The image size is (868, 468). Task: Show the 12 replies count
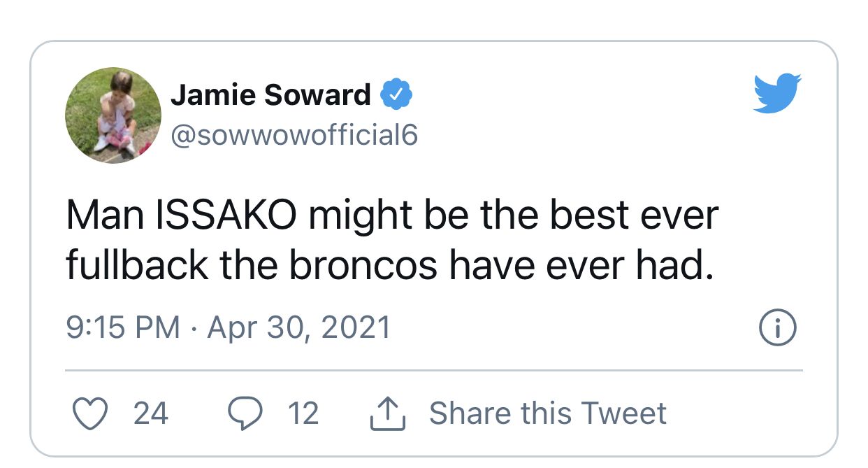point(303,413)
